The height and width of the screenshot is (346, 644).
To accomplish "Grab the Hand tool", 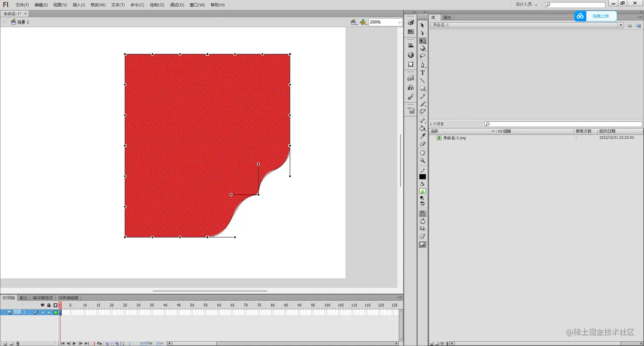I will 423,152.
